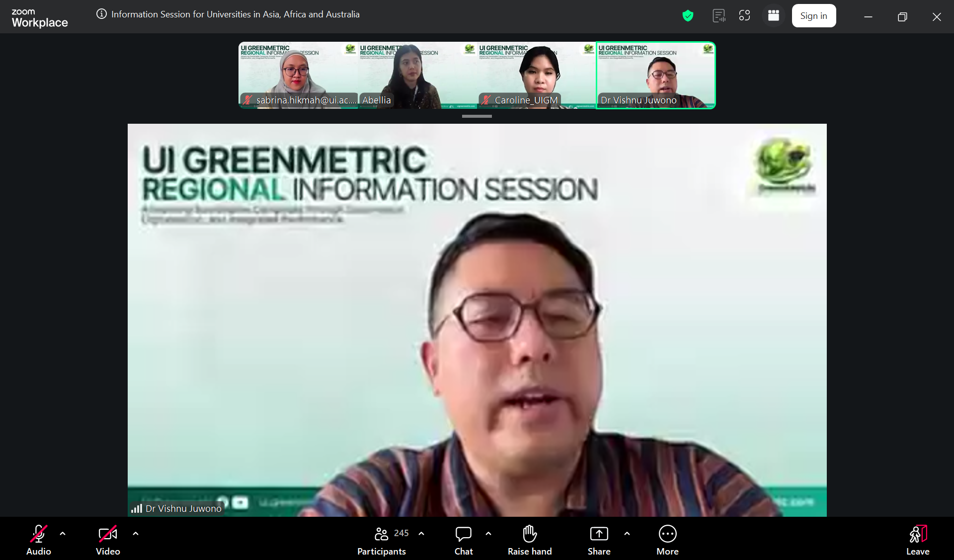
Task: Open the Chat panel
Action: pyautogui.click(x=464, y=540)
